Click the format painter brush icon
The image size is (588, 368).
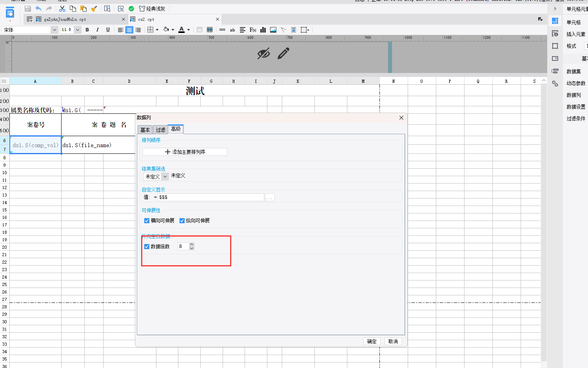[94, 9]
